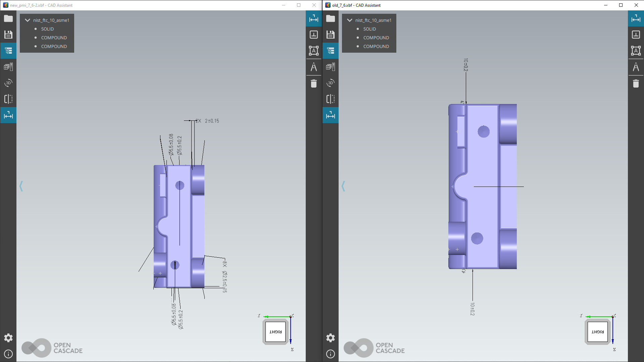The height and width of the screenshot is (362, 644).
Task: Click the info icon in right window
Action: tap(331, 354)
